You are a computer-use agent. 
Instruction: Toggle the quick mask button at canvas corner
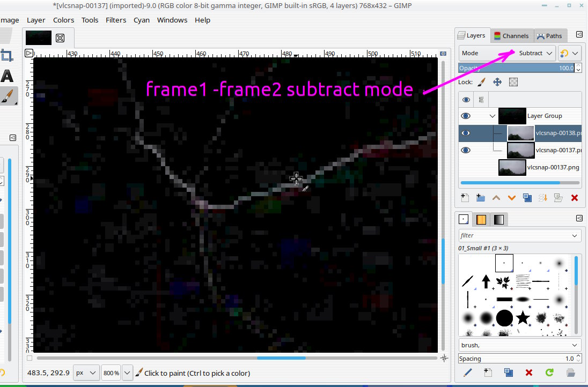[x=30, y=358]
